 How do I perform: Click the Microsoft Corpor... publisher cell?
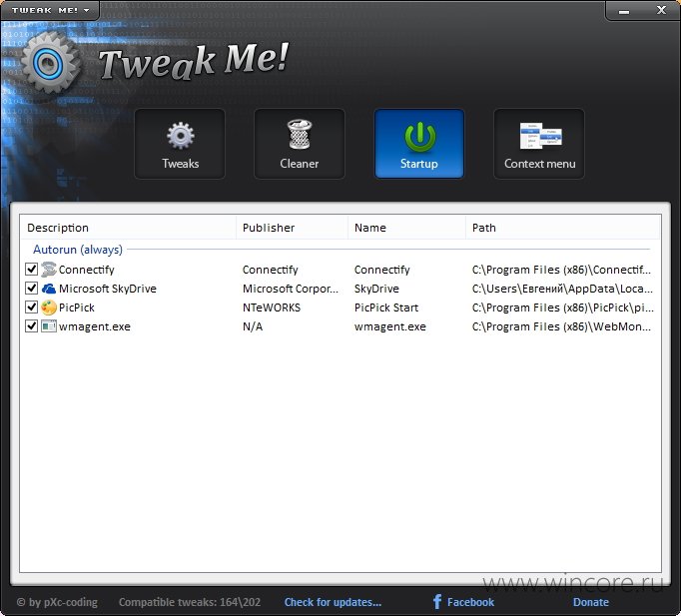(x=291, y=289)
